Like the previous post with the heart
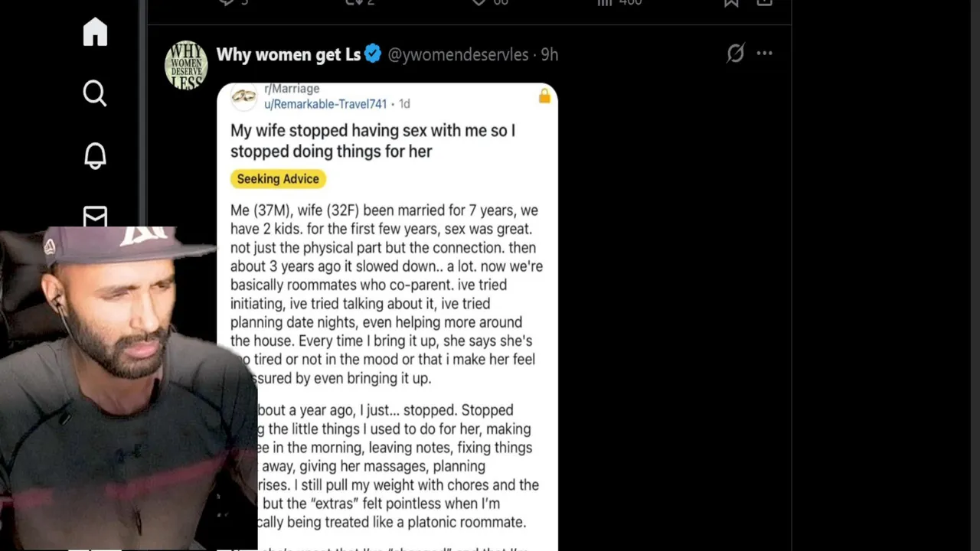The width and height of the screenshot is (980, 551). pos(479,3)
